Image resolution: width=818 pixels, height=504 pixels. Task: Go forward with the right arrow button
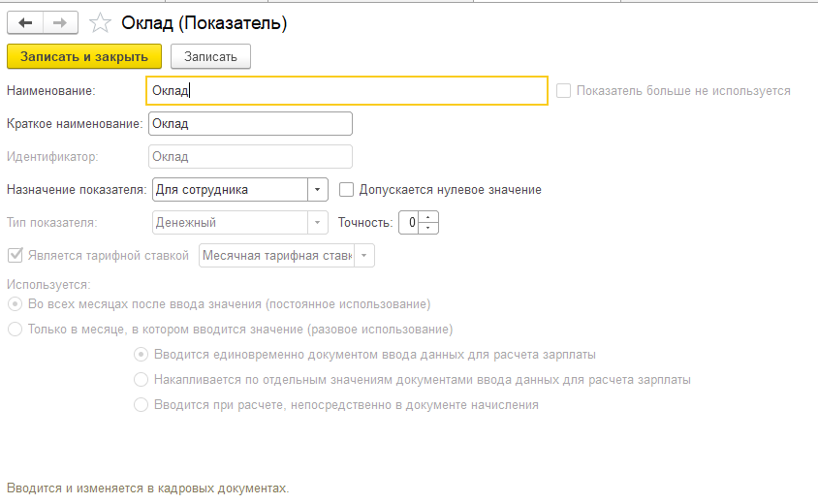tap(60, 23)
